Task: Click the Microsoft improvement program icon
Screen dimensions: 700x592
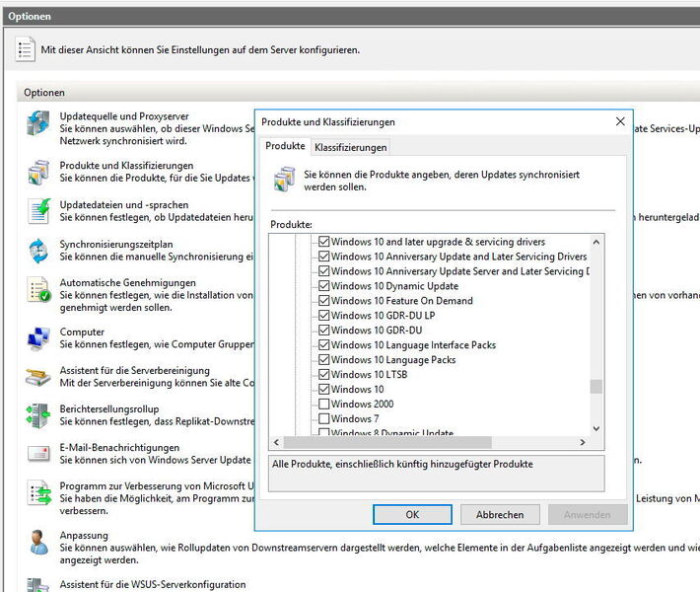Action: pyautogui.click(x=39, y=492)
